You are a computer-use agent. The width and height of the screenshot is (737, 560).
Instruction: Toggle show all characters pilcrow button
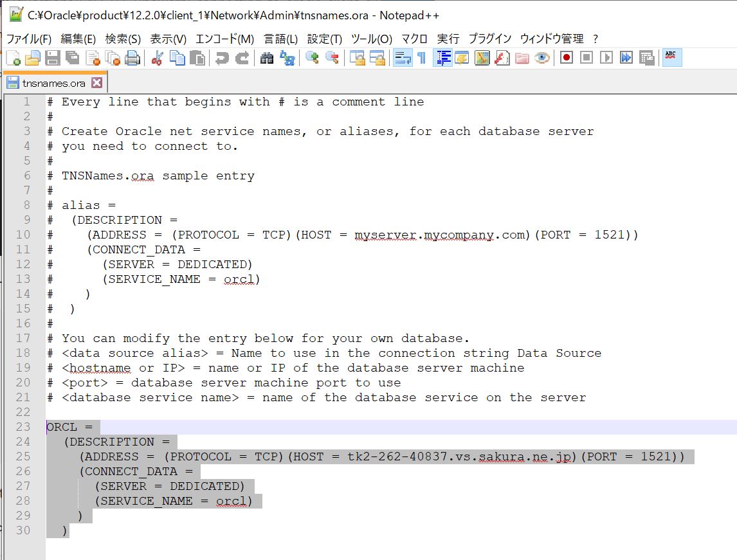click(x=422, y=59)
